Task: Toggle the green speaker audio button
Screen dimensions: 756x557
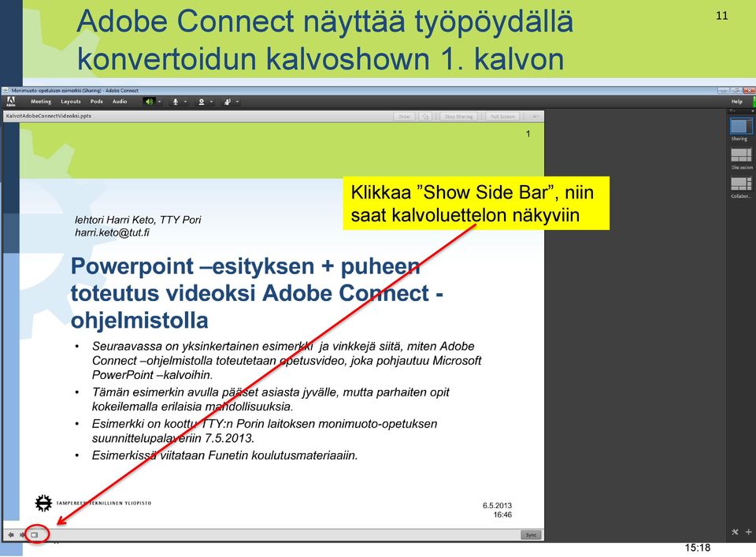Action: click(149, 102)
